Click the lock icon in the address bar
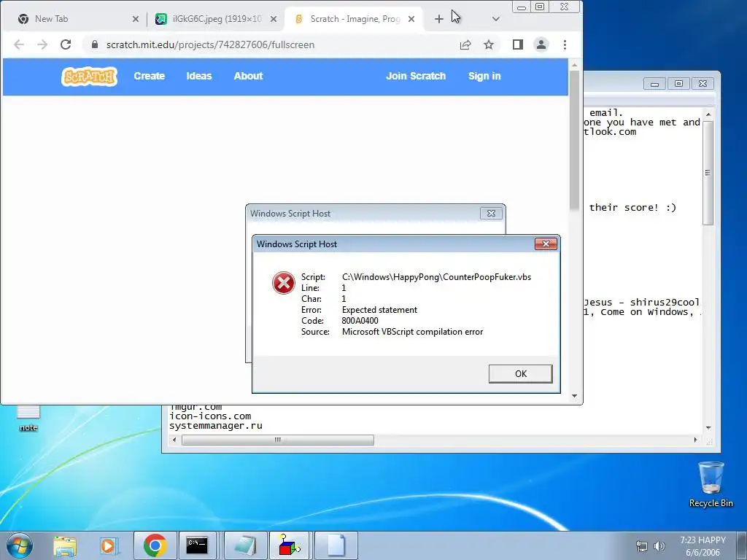This screenshot has width=747, height=560. 95,44
